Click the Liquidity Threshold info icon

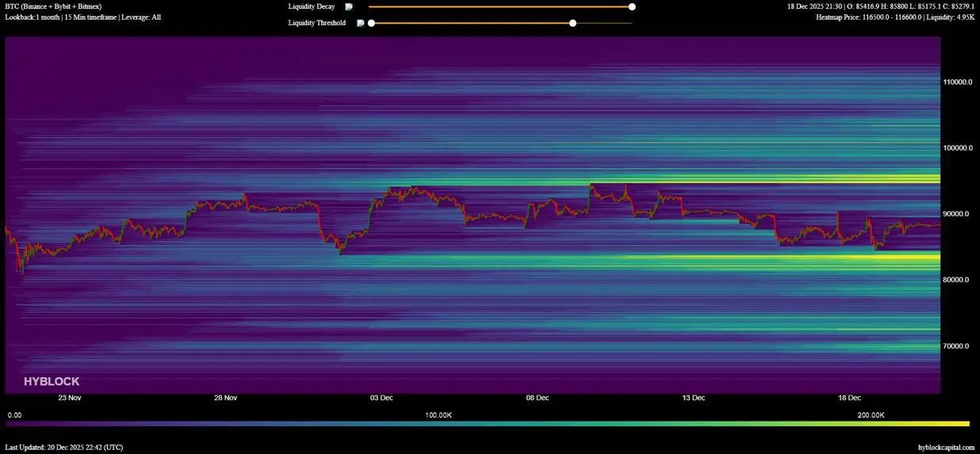(x=361, y=23)
